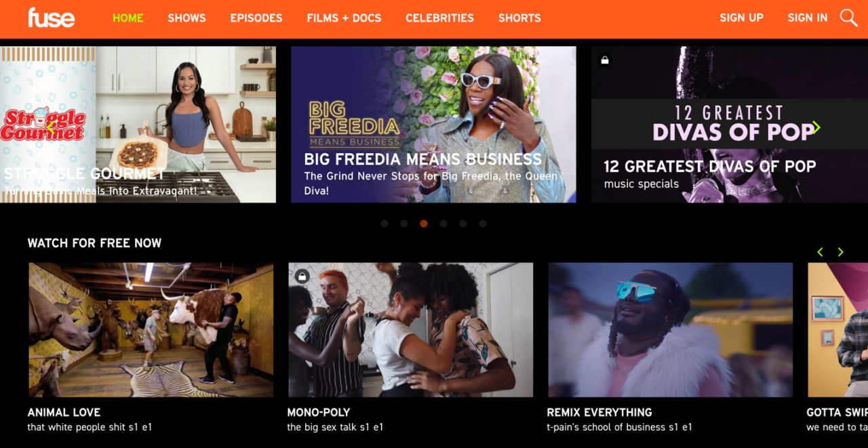Open the Shows menu item
The height and width of the screenshot is (448, 868).
[x=187, y=18]
